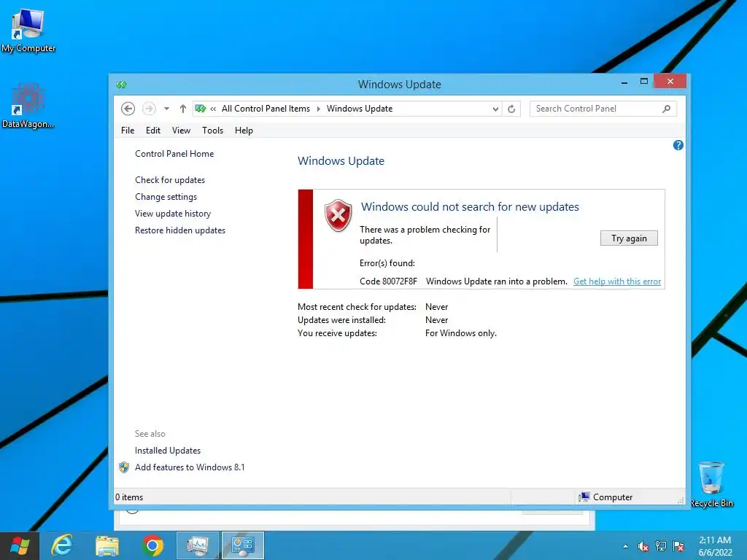Image resolution: width=747 pixels, height=560 pixels.
Task: Go to Control Panel Home
Action: pyautogui.click(x=174, y=154)
